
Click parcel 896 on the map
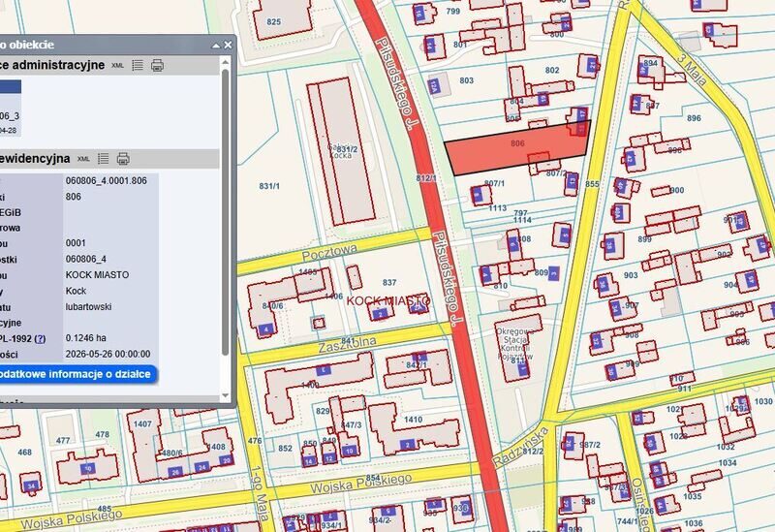[x=694, y=118]
